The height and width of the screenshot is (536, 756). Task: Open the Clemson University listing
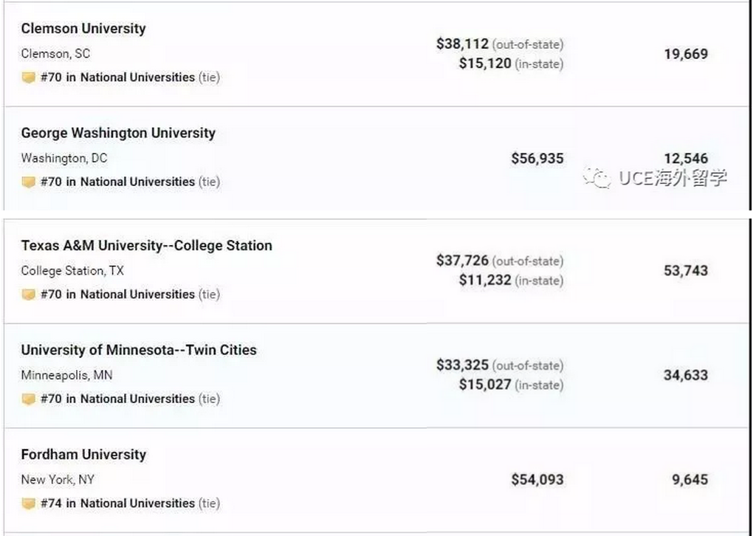point(83,29)
